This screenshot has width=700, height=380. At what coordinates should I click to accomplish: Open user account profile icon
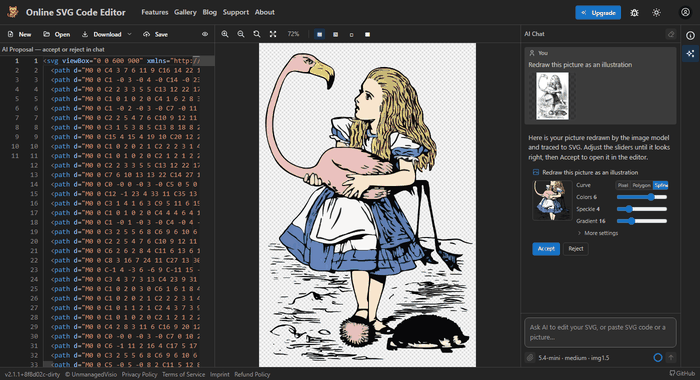685,12
